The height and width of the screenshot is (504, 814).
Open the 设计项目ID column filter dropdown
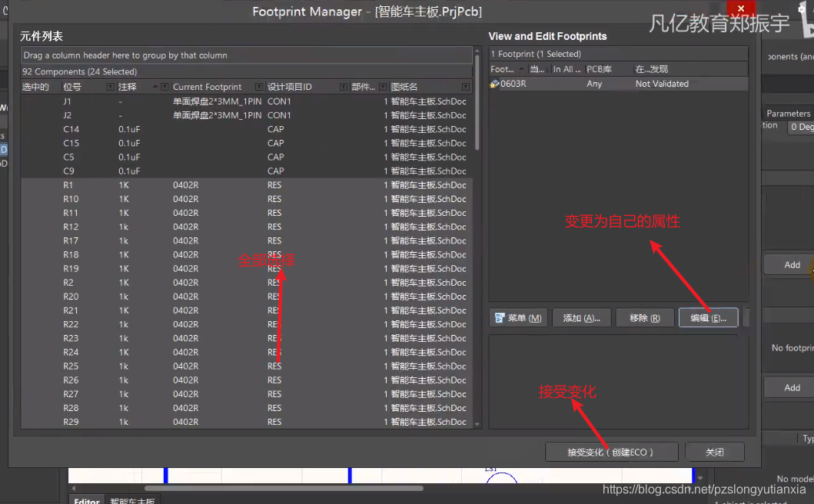343,88
